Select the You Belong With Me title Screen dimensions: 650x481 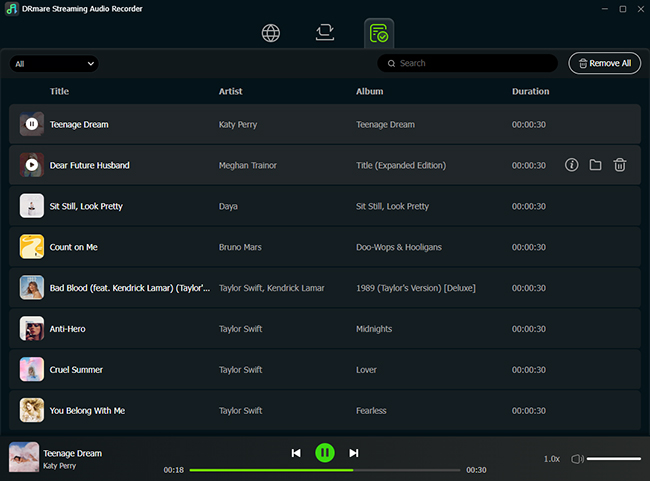[x=87, y=411]
